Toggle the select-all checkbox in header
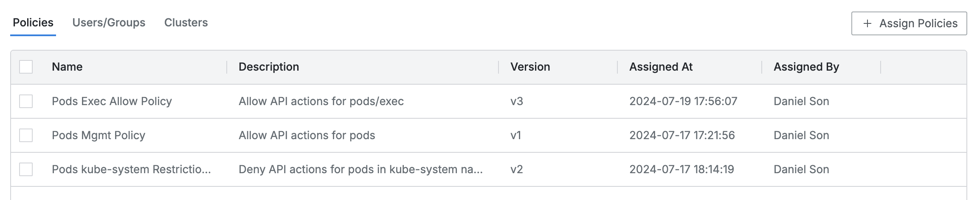The width and height of the screenshot is (980, 200). click(26, 67)
